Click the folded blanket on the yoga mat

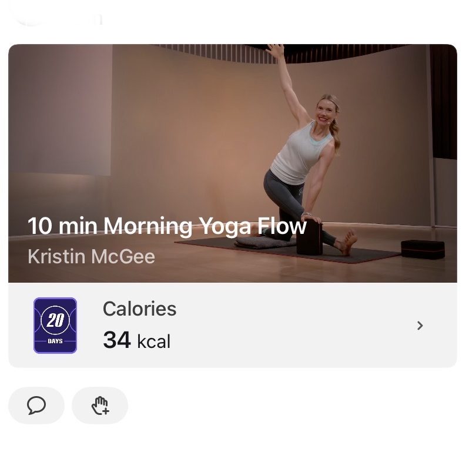(x=264, y=242)
